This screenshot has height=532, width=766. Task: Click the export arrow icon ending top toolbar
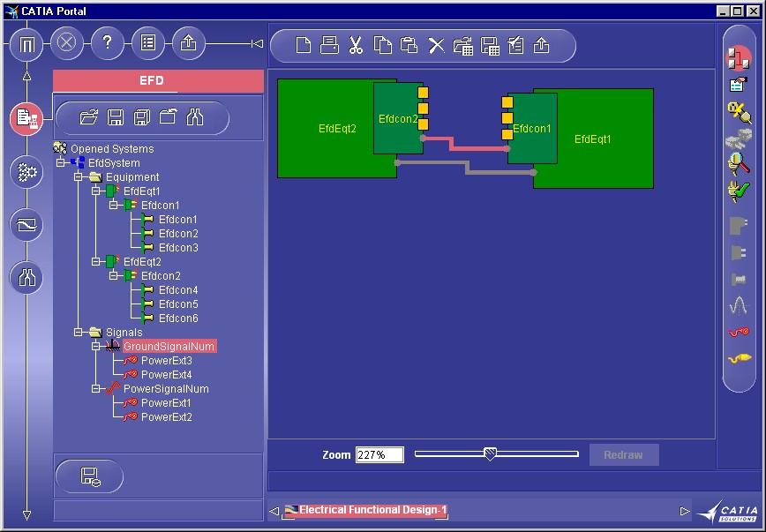pyautogui.click(x=541, y=45)
